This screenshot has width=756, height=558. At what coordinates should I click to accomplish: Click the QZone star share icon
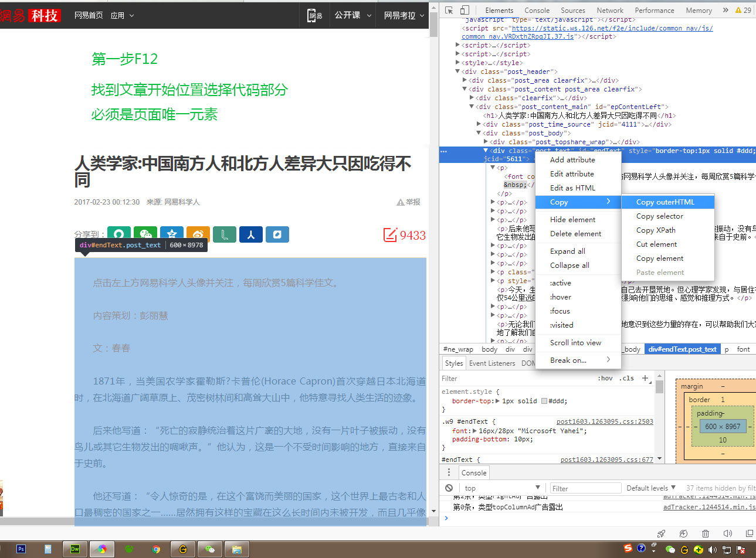pos(172,234)
